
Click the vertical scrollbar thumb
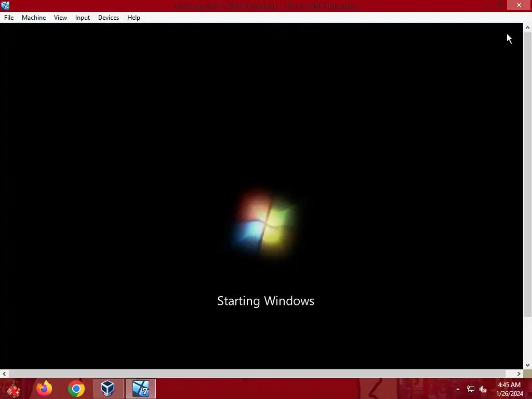click(528, 175)
